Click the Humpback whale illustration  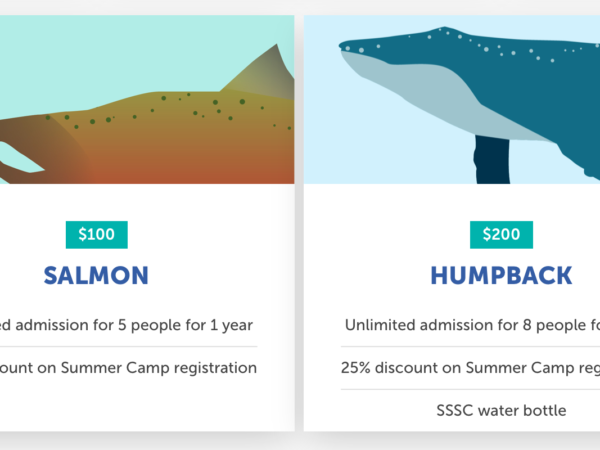click(x=452, y=99)
